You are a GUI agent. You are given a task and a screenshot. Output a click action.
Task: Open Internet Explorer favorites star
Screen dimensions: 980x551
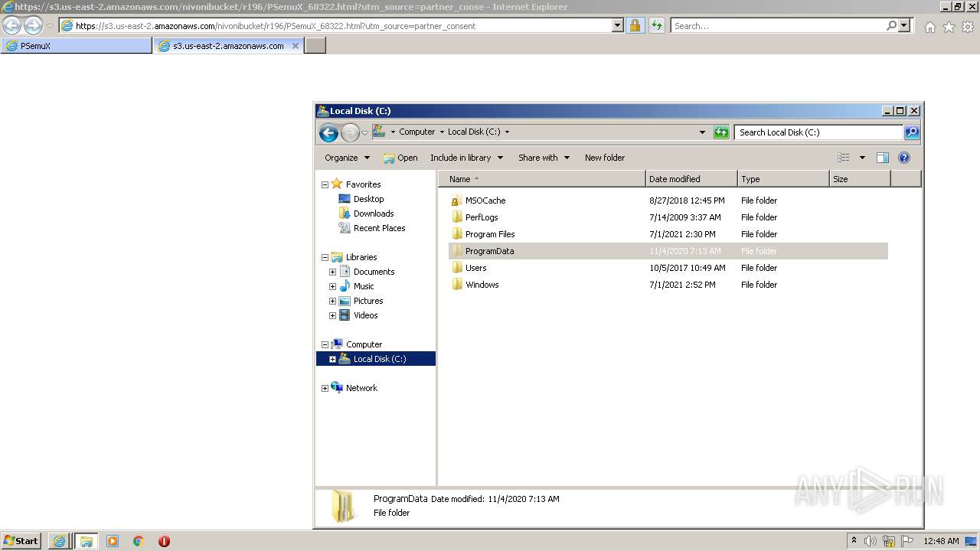(x=949, y=27)
